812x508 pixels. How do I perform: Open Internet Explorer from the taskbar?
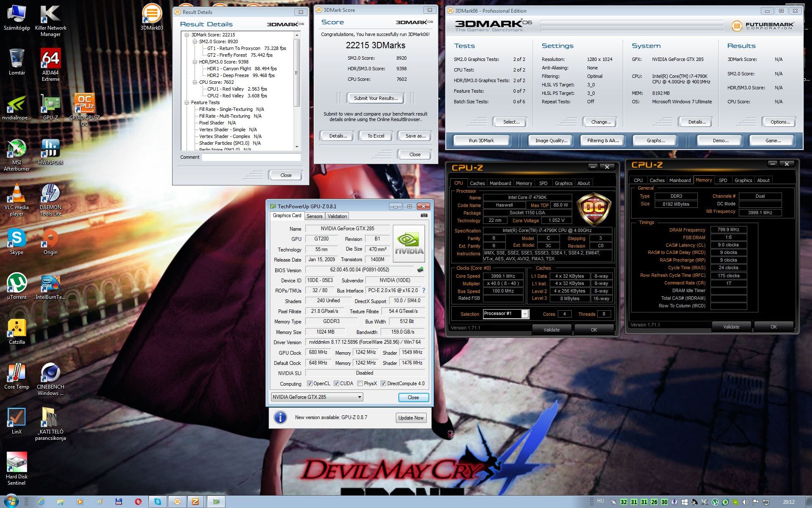(41, 502)
